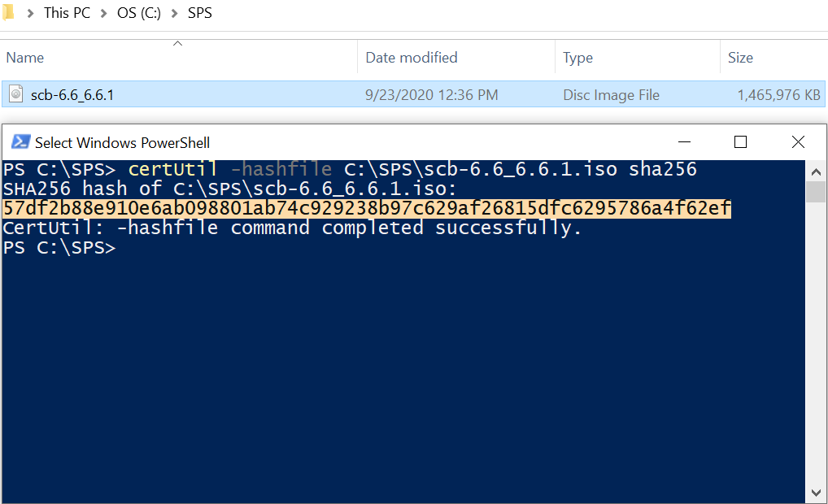Click the highlighted SHA256 hash value line
Screen dimensions: 828x504
367,210
